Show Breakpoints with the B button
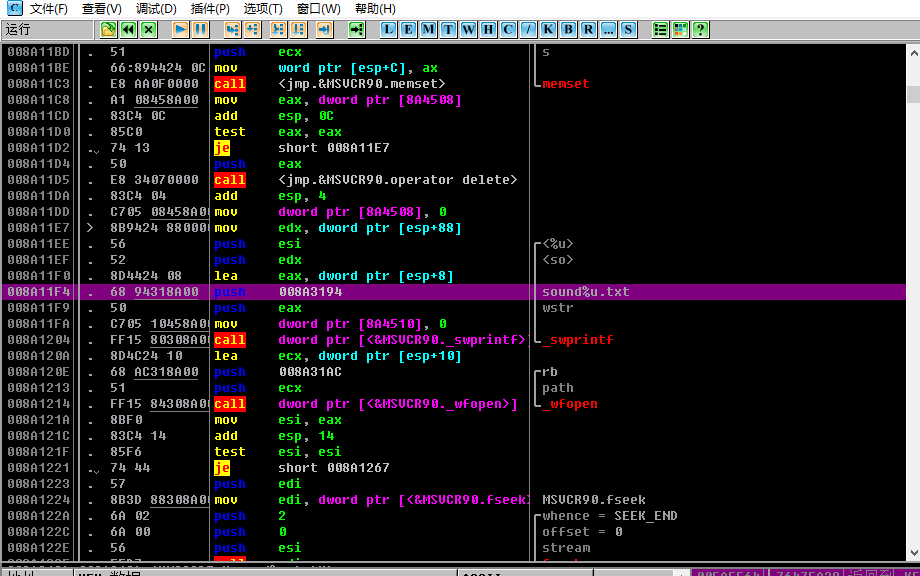The height and width of the screenshot is (576, 920). tap(568, 29)
